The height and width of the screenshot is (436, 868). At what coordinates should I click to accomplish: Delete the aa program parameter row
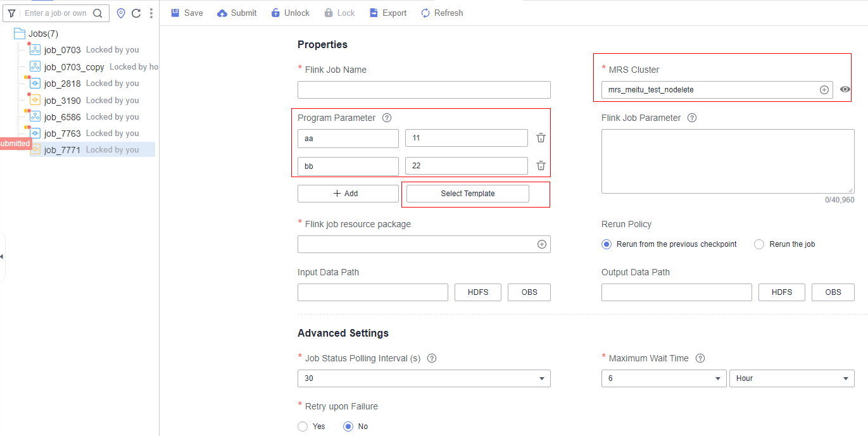[x=541, y=138]
